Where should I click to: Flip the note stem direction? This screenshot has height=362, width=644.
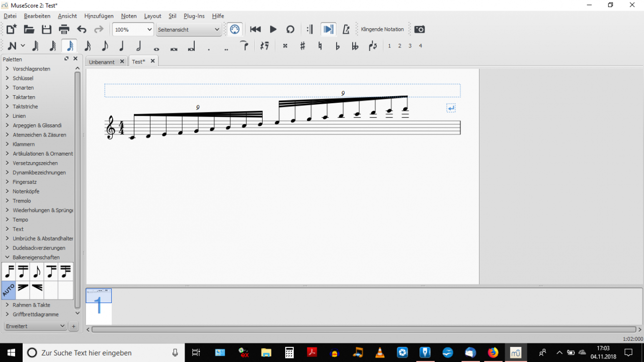372,46
